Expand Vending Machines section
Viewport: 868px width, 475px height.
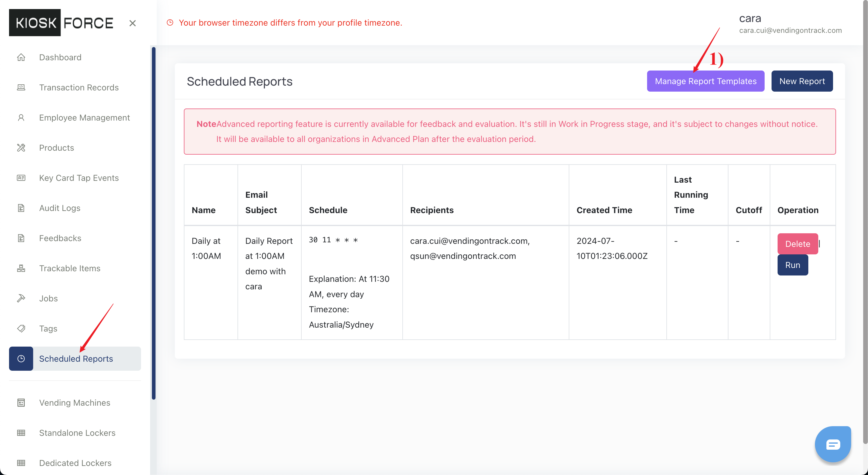click(75, 403)
